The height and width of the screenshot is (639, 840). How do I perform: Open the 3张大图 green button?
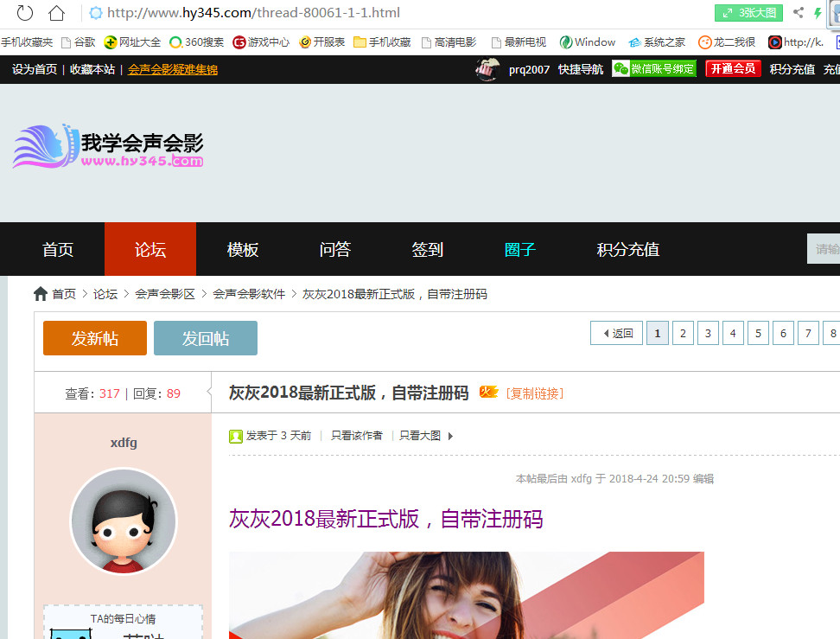click(748, 13)
